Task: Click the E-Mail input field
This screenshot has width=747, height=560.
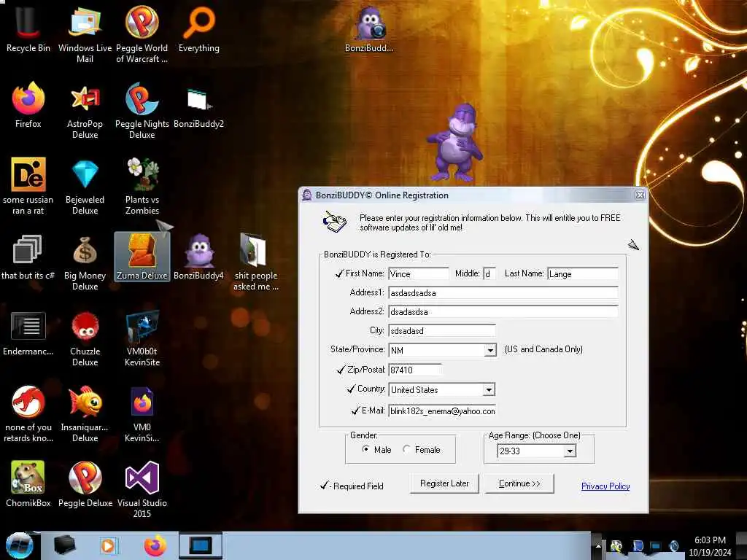Action: click(x=442, y=411)
